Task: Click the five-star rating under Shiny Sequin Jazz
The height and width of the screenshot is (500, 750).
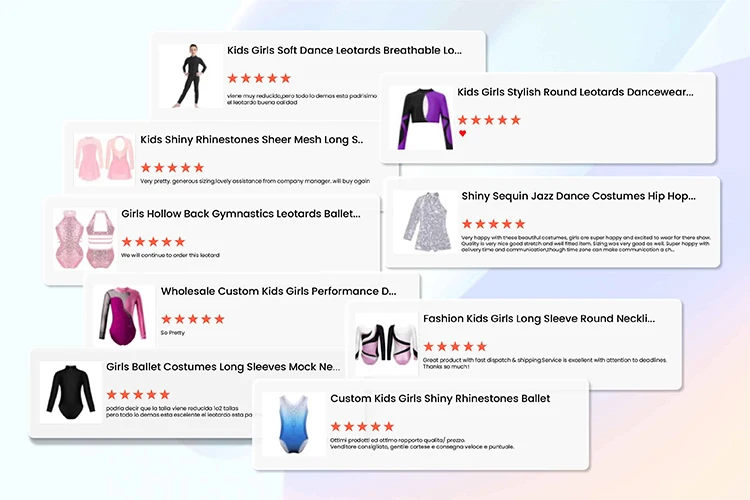Action: tap(494, 223)
